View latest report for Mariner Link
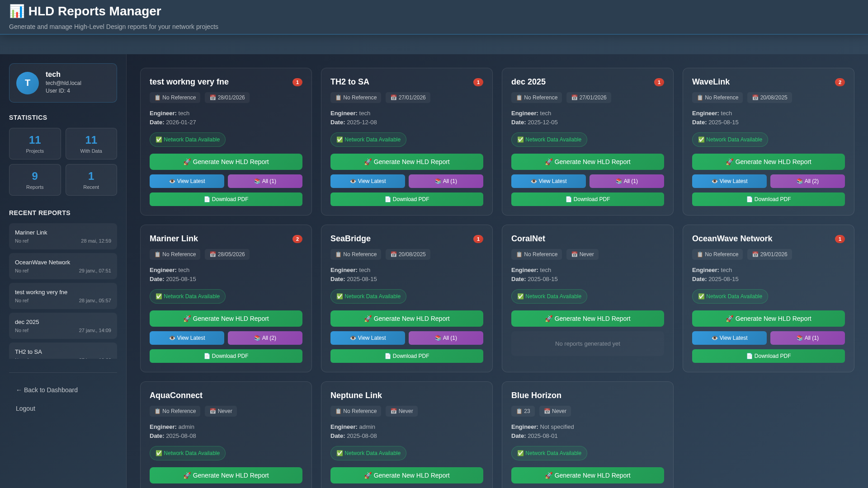 [x=187, y=338]
